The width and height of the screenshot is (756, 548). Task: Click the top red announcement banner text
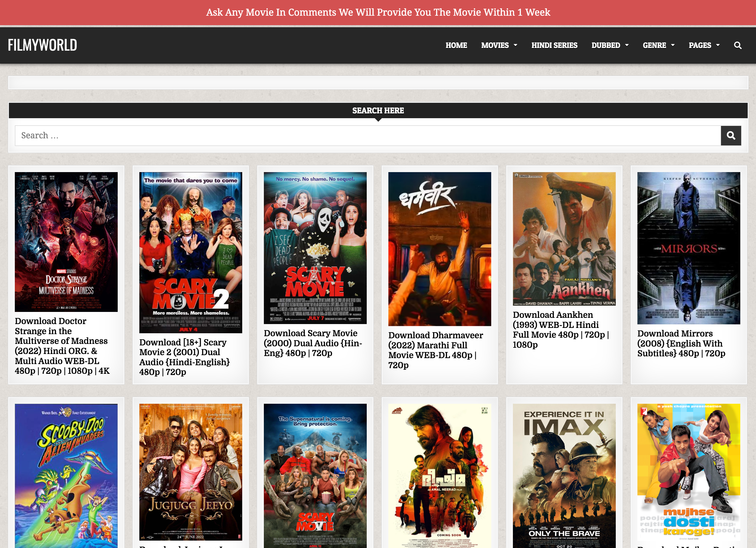pos(378,12)
